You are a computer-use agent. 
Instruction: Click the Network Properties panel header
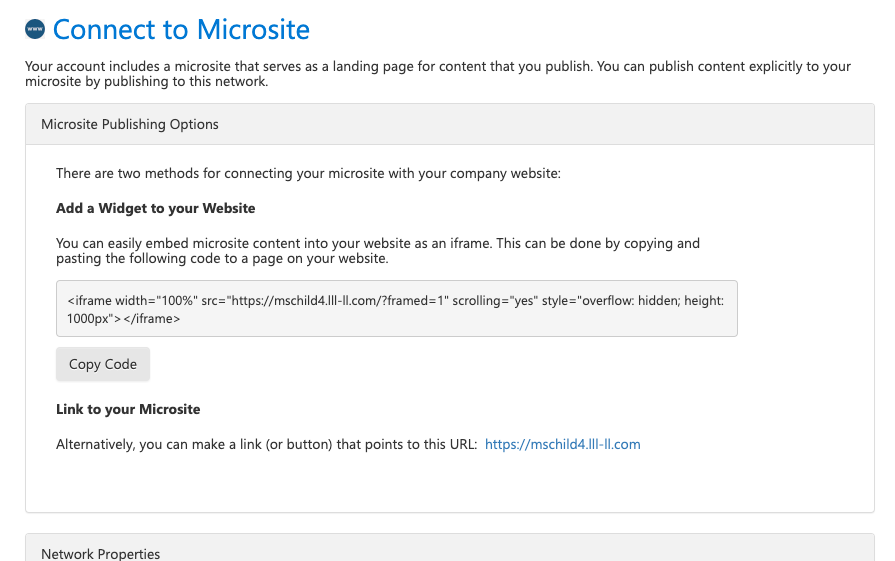pyautogui.click(x=450, y=548)
